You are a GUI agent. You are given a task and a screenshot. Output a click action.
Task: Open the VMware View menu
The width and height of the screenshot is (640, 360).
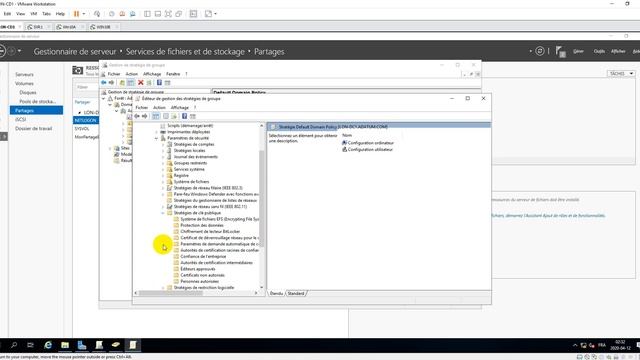(20, 14)
